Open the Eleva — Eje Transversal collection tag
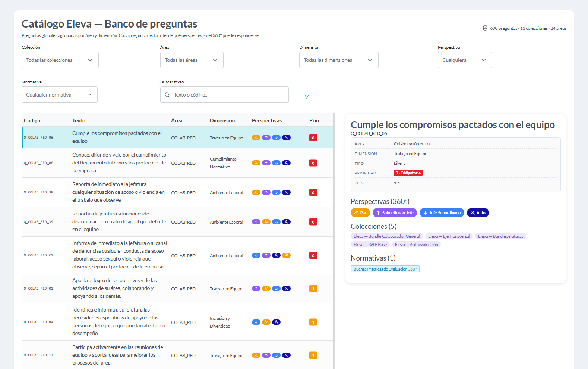588x369 pixels. tap(449, 236)
